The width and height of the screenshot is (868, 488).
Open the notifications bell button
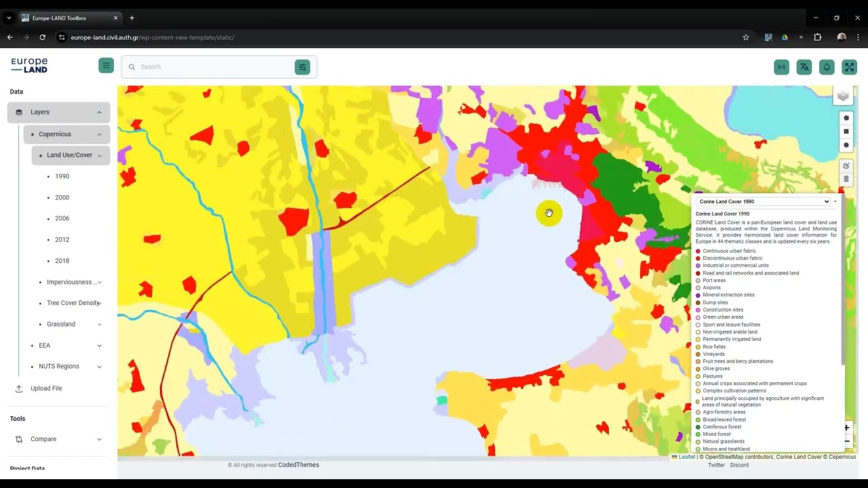827,67
